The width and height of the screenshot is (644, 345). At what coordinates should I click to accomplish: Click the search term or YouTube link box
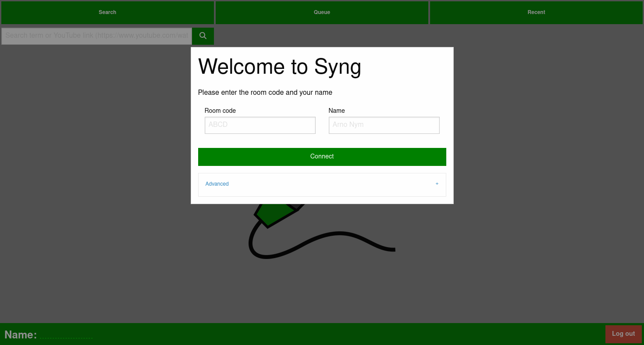coord(96,36)
